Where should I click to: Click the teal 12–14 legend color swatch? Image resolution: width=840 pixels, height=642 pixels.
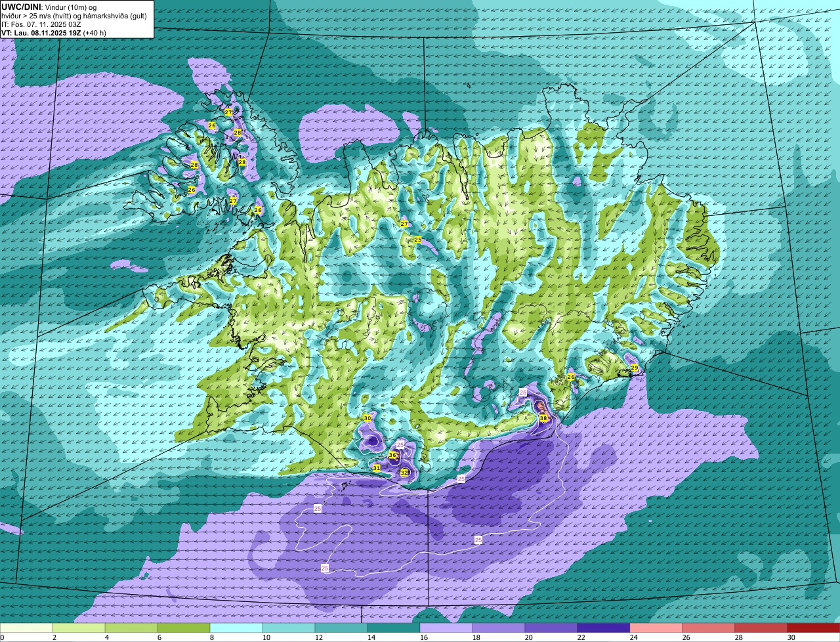pyautogui.click(x=341, y=628)
